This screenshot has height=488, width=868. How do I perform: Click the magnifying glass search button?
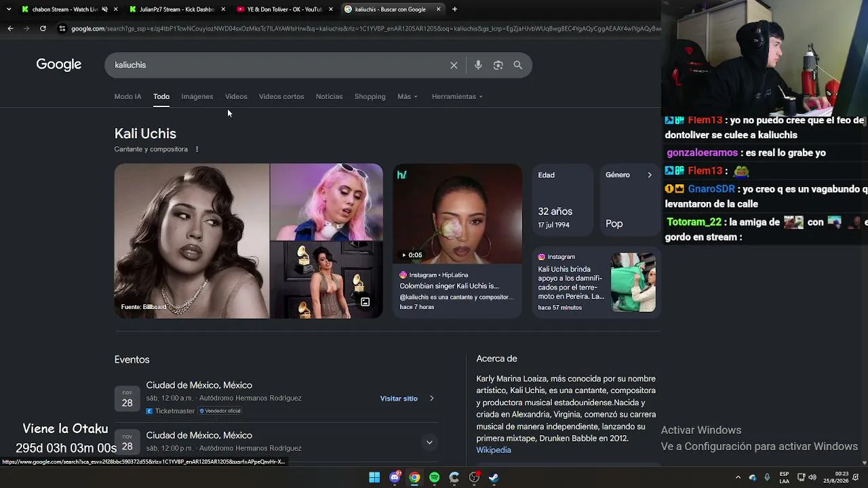click(518, 65)
